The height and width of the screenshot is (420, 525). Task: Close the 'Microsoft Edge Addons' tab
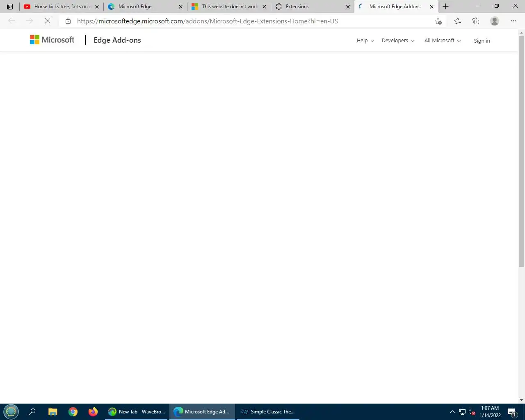(x=431, y=7)
